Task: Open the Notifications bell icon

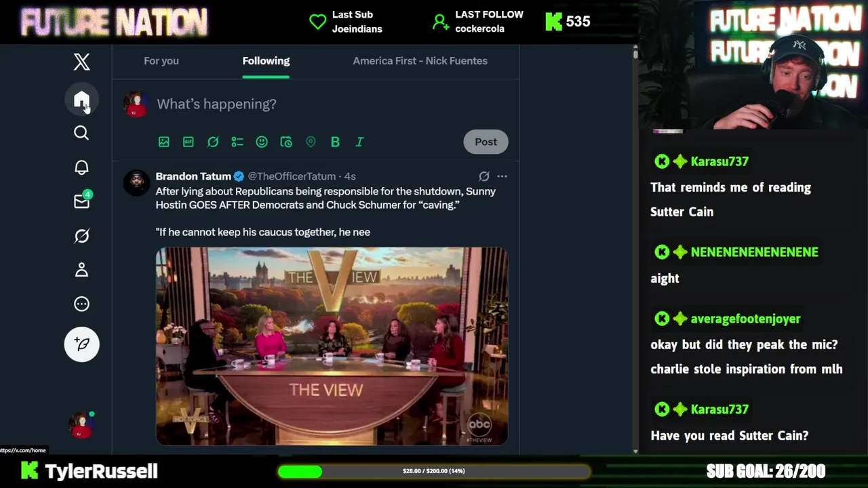Action: coord(81,167)
